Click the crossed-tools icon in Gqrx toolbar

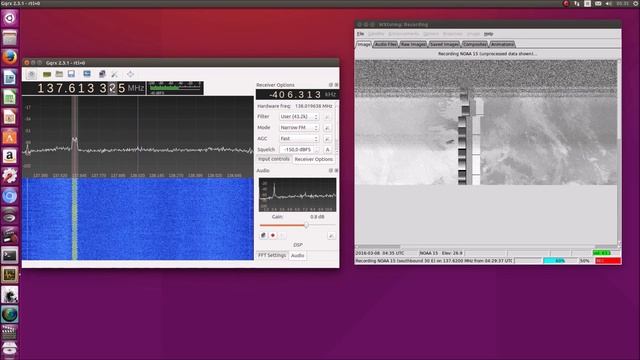tap(115, 74)
